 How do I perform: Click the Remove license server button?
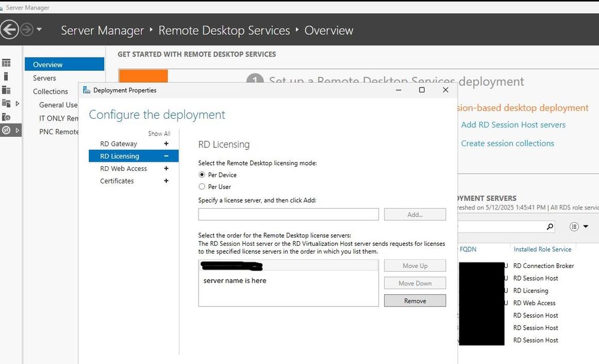coord(415,300)
